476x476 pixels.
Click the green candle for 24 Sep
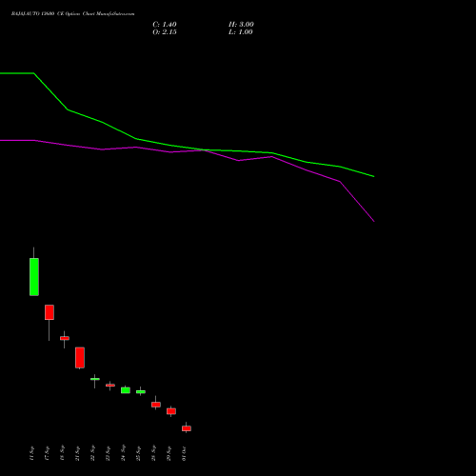[126, 390]
